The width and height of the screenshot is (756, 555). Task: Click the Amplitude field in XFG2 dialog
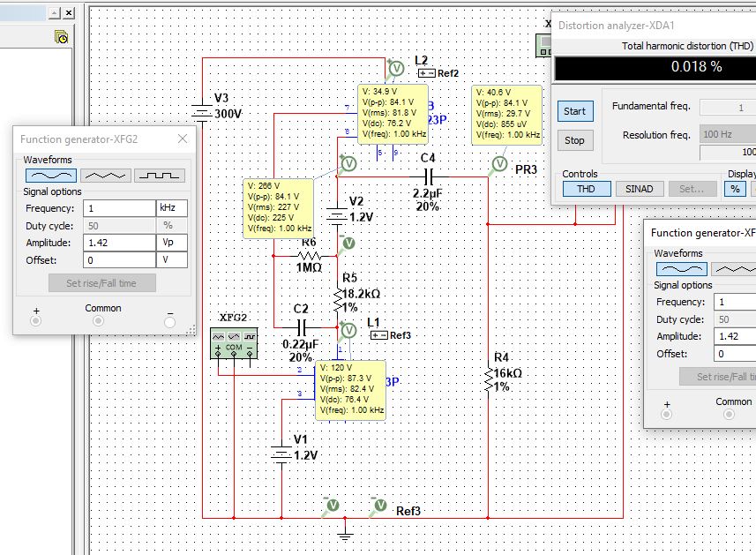(118, 243)
